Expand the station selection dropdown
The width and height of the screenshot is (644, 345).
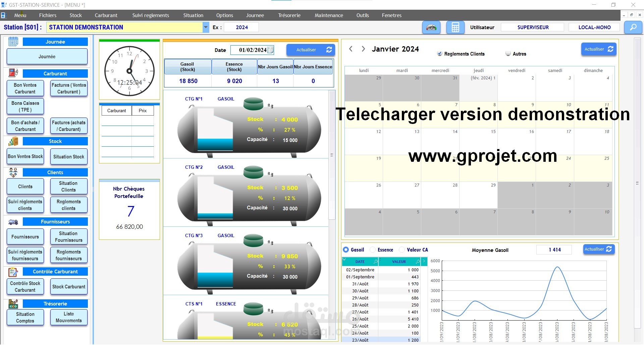[x=206, y=27]
